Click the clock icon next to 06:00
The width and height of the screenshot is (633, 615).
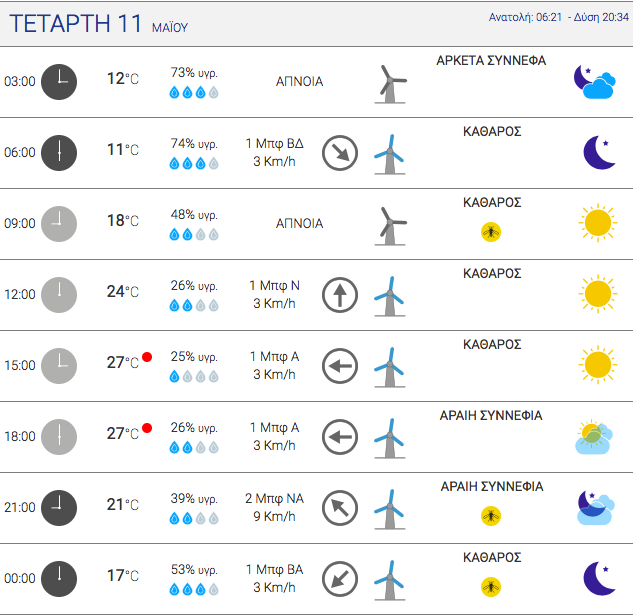tap(59, 153)
